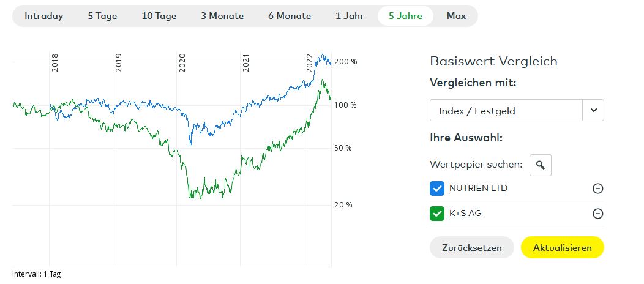Viewport: 644px width, 284px height.
Task: Click the 2020 year marker on chart
Action: (x=182, y=63)
